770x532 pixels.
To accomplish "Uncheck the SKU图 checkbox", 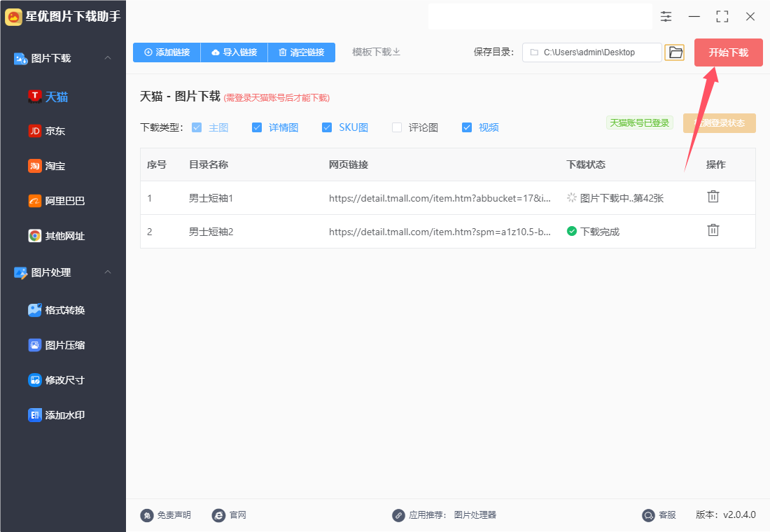I will pos(327,127).
